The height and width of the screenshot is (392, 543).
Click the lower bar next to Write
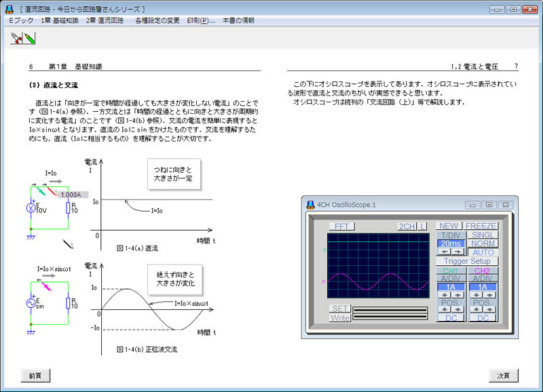click(390, 317)
